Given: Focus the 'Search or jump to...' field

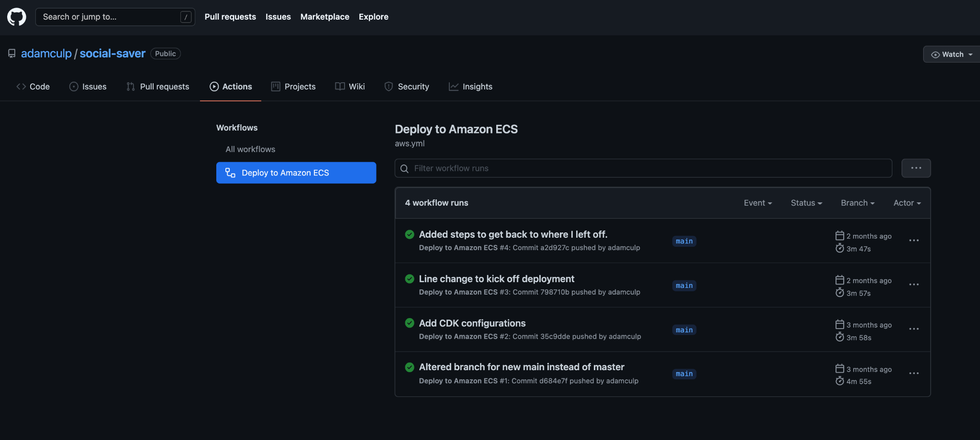Looking at the screenshot, I should (x=115, y=17).
